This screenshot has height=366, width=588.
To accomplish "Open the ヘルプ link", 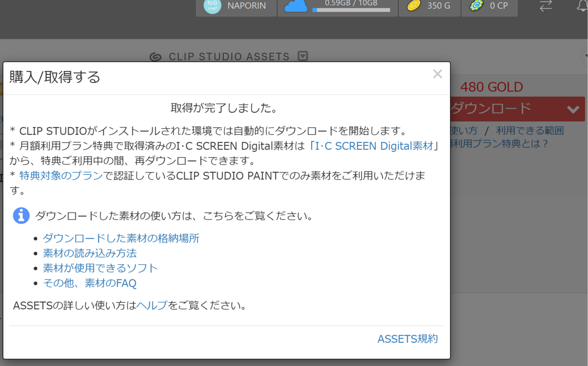I will (152, 306).
